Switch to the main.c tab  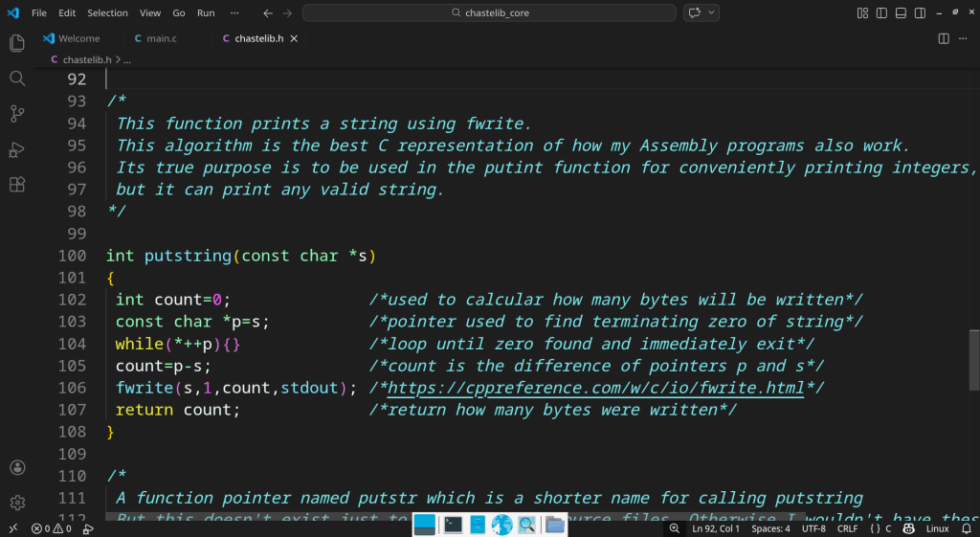[154, 38]
